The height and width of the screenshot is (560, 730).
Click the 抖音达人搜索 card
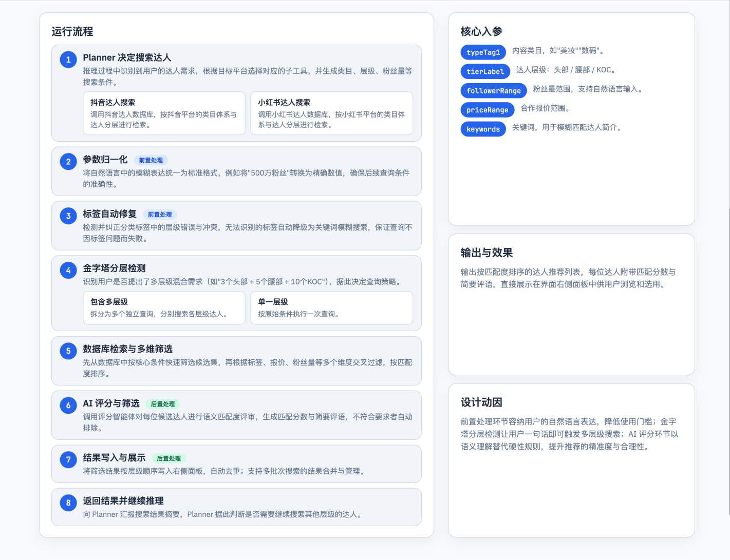coord(164,113)
